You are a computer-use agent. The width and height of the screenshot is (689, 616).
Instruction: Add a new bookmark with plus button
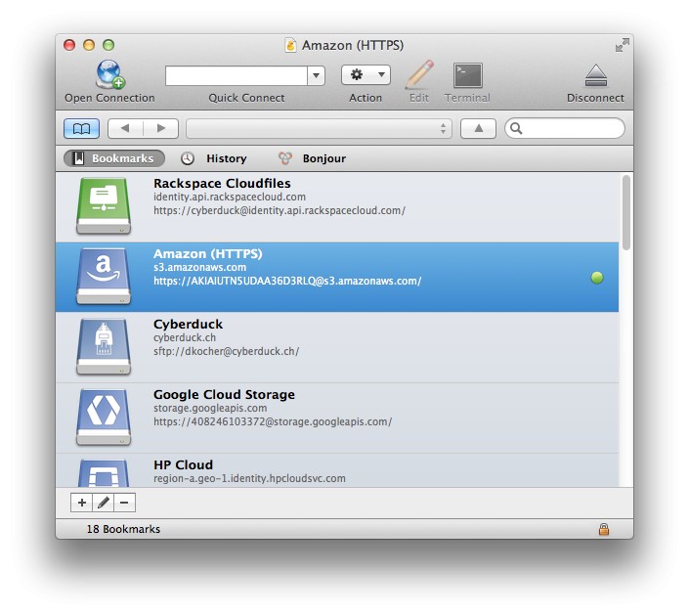point(81,503)
